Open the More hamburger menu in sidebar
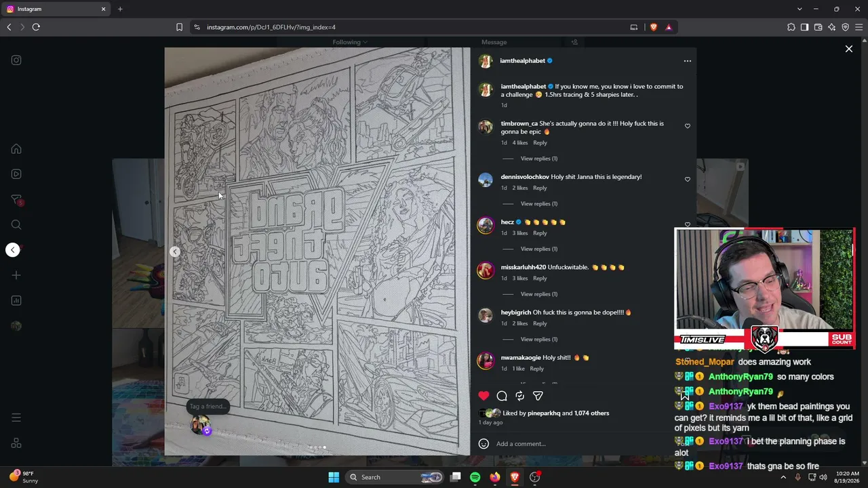This screenshot has height=488, width=868. tap(16, 418)
